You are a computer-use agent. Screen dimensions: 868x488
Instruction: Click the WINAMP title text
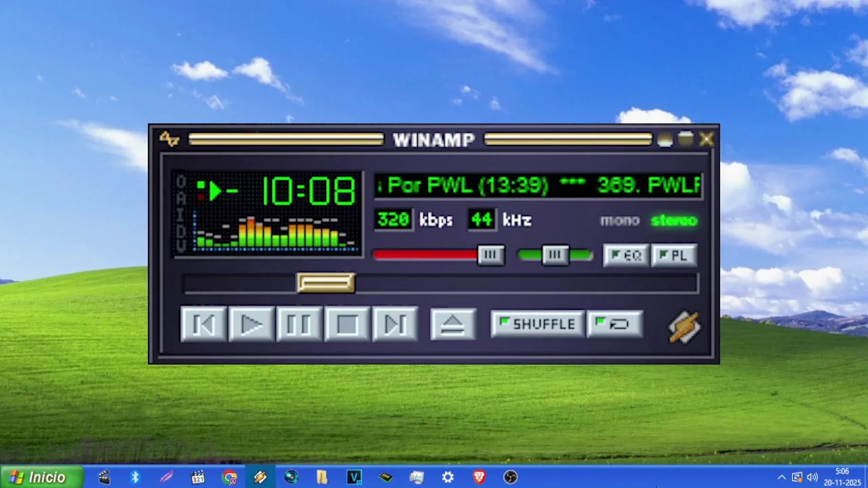pos(434,140)
